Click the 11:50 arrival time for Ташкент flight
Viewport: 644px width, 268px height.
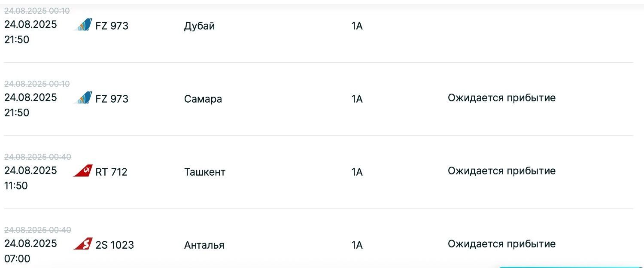tap(17, 186)
